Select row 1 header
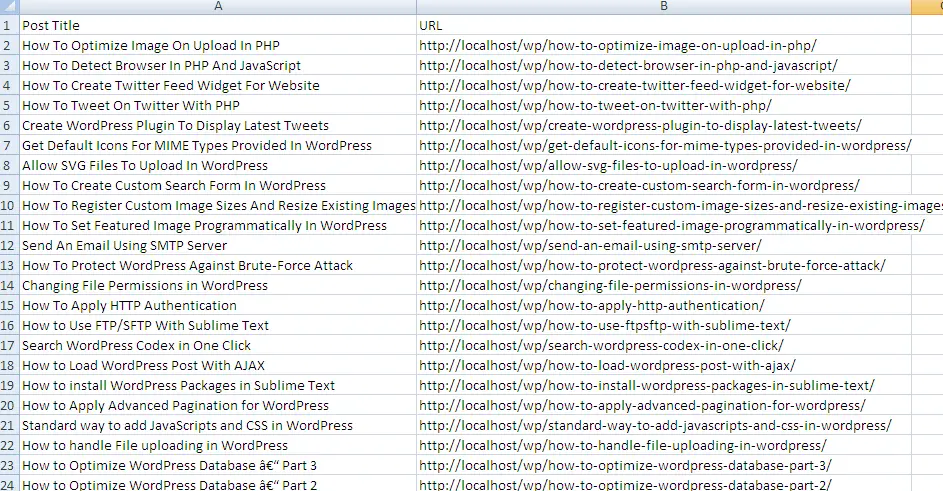The image size is (943, 491). 8,25
